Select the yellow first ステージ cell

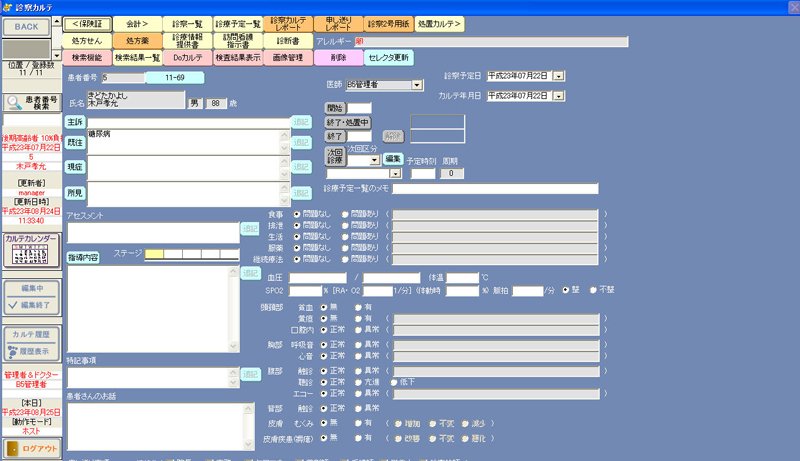point(155,254)
